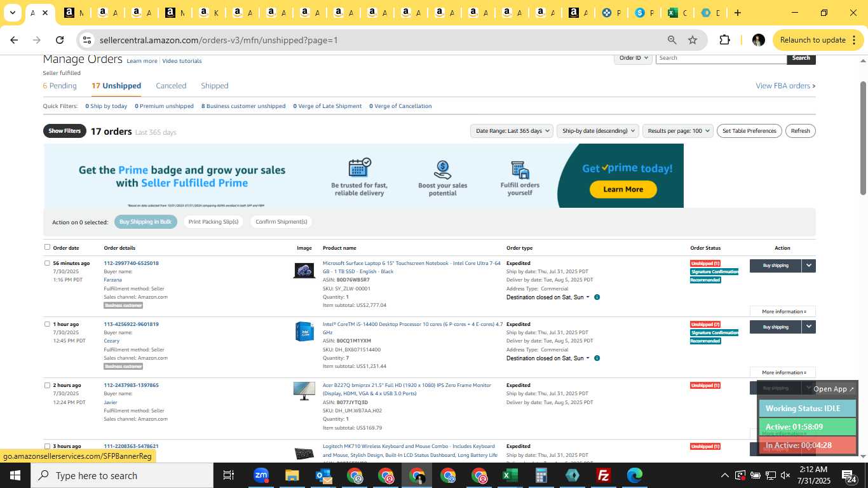Check the order 111-2208363-5478621 checkbox
Image resolution: width=868 pixels, height=488 pixels.
47,446
